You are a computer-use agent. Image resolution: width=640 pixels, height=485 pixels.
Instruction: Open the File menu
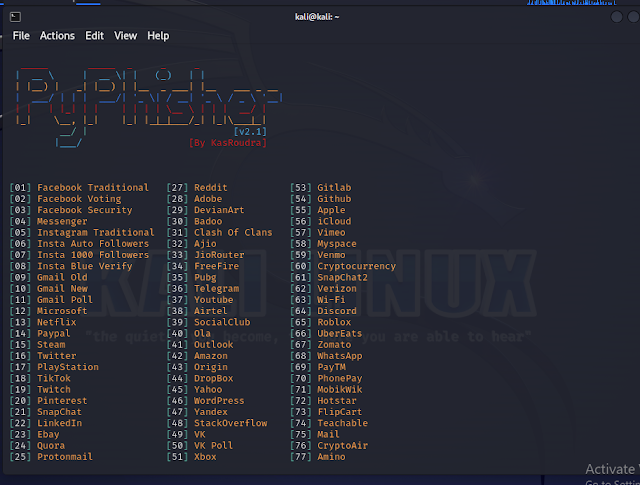(21, 36)
